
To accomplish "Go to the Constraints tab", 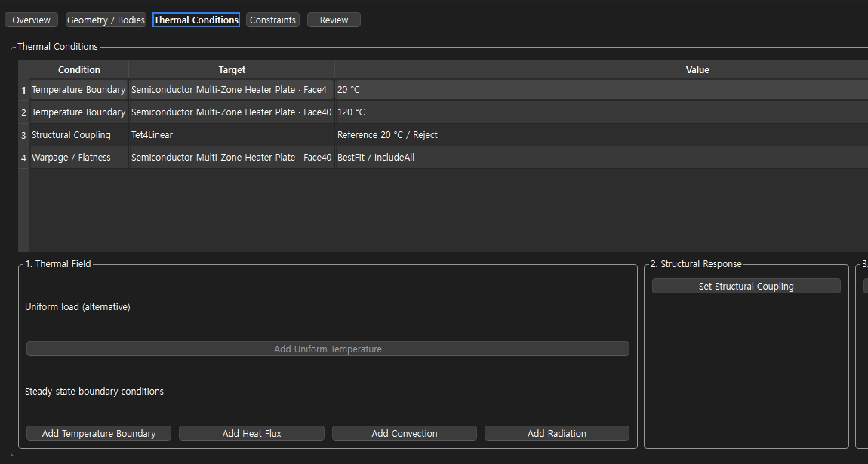I will [272, 20].
